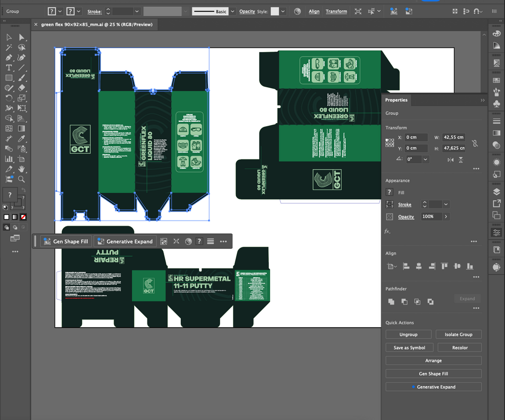The height and width of the screenshot is (420, 505).
Task: Click Fill swatch in Appearance section
Action: [x=389, y=192]
